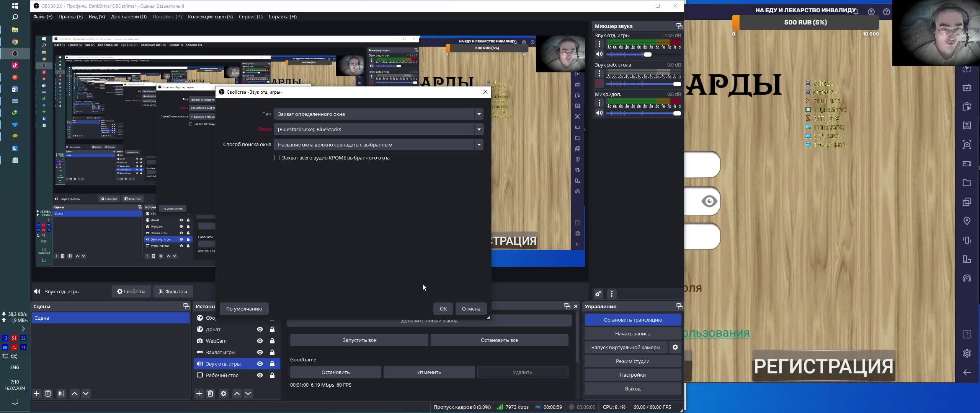Open Микр./доп. channel options three-dot menu
The height and width of the screenshot is (413, 980).
(x=599, y=103)
